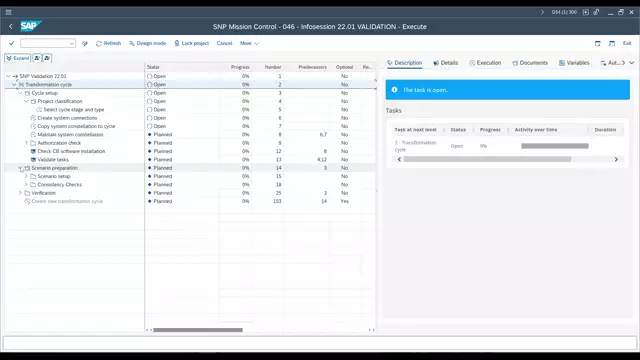Select the Scenario preparation row

tap(54, 168)
